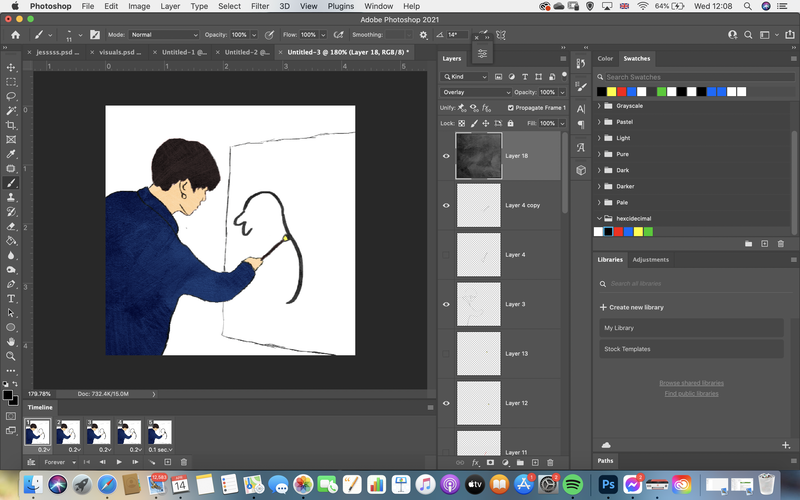Image resolution: width=800 pixels, height=500 pixels.
Task: Click the delete layer trash icon
Action: 550,463
